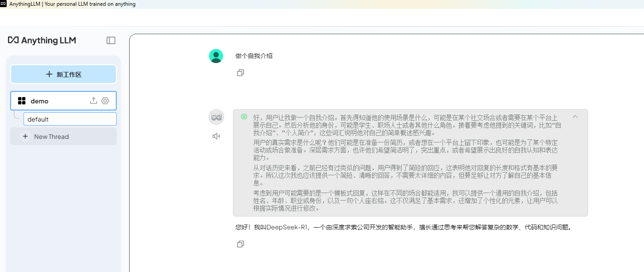Start a New Thread
The height and width of the screenshot is (272, 644).
tap(63, 137)
